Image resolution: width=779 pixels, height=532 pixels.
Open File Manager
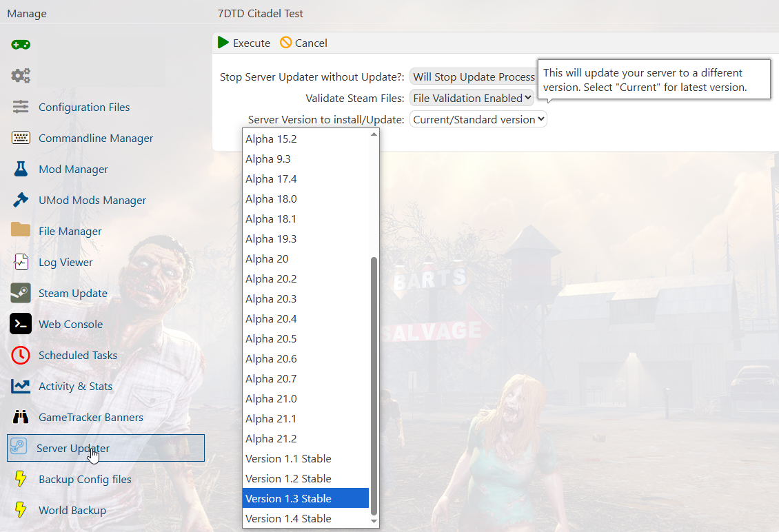70,231
